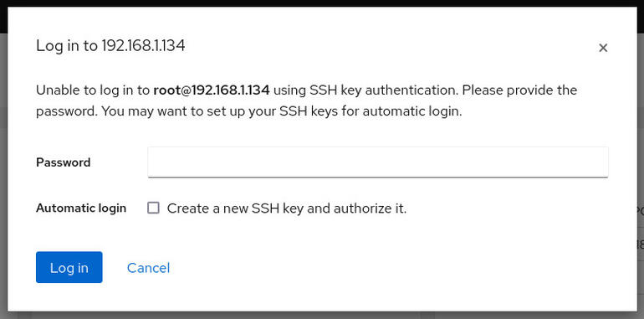Click the dialog title 'Log in to 192.168.1.134'

click(110, 45)
